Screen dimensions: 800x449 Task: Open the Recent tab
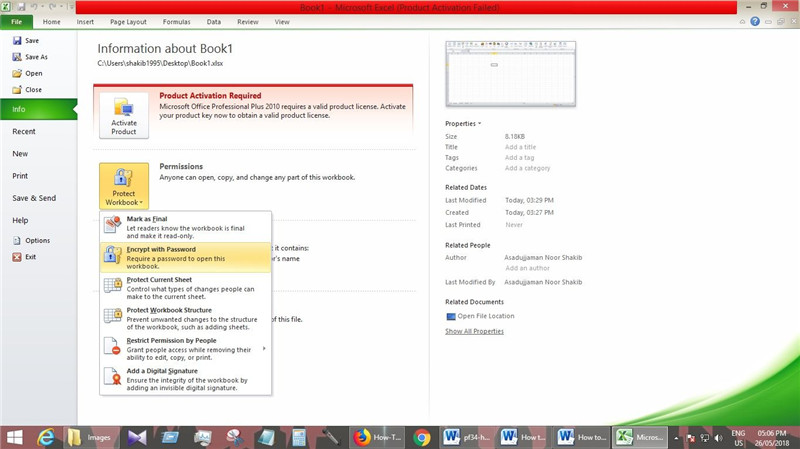click(x=24, y=131)
